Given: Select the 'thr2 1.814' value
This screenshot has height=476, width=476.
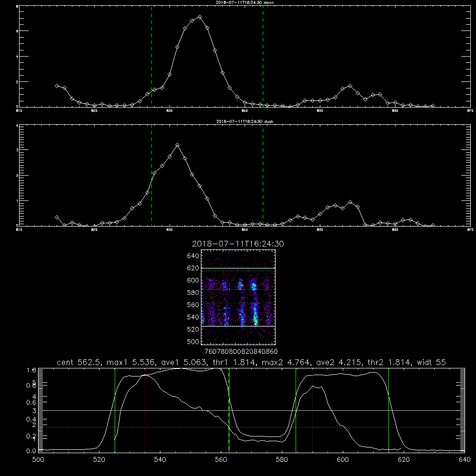Looking at the screenshot, I should (389, 362).
